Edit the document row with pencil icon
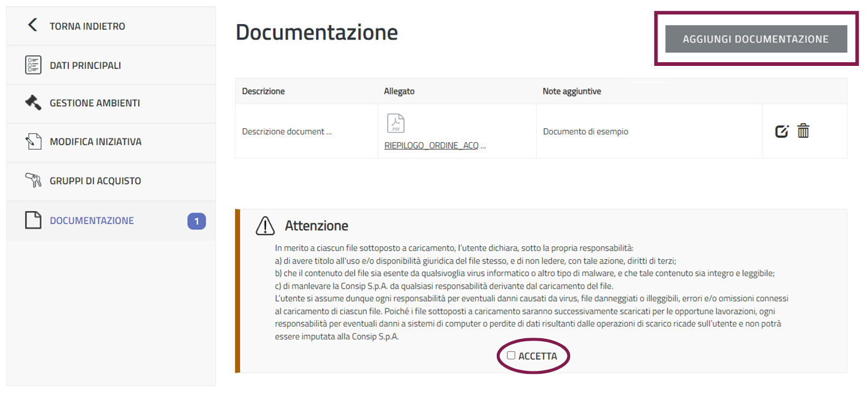Screen dimensions: 868x401 pos(781,131)
